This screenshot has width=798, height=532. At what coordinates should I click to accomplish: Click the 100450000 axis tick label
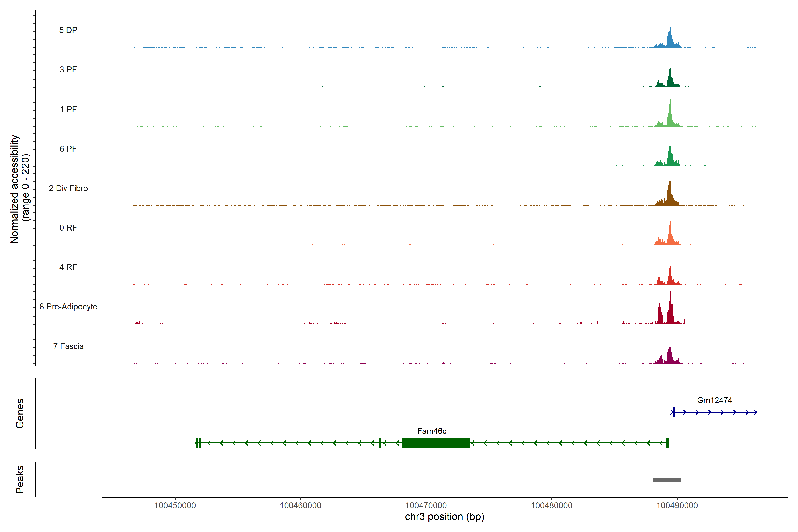pos(175,506)
